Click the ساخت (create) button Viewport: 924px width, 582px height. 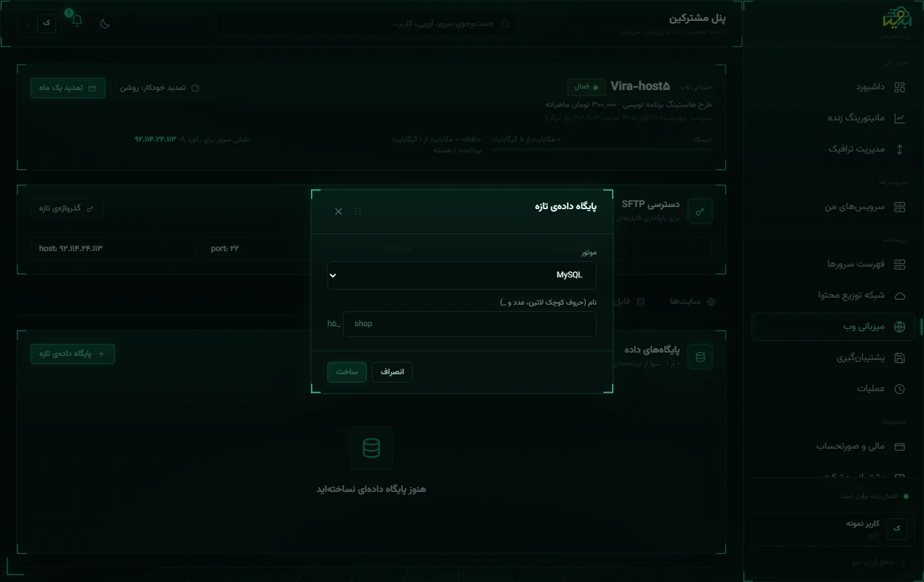click(347, 372)
